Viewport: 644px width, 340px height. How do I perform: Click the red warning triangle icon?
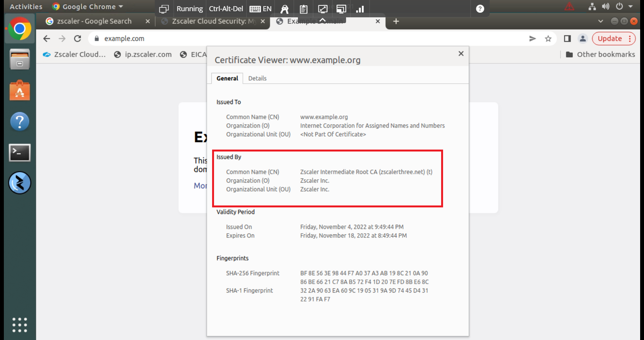pyautogui.click(x=569, y=7)
